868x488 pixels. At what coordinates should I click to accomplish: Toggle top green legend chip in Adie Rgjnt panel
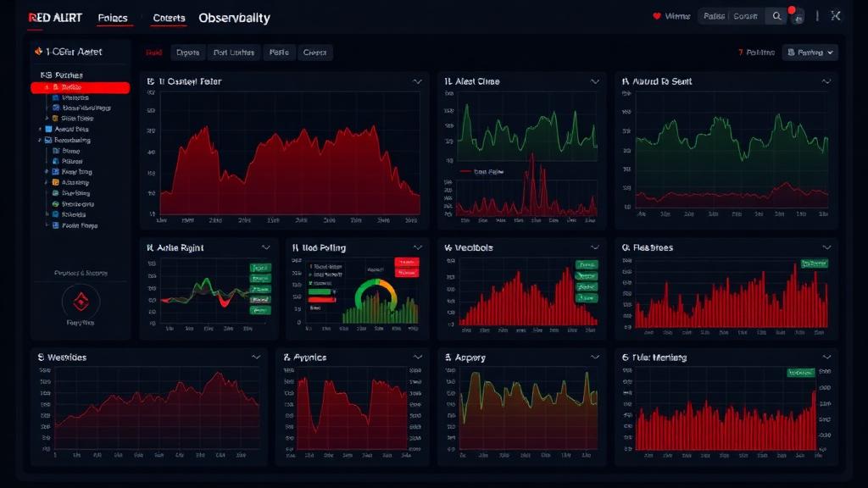tap(259, 268)
